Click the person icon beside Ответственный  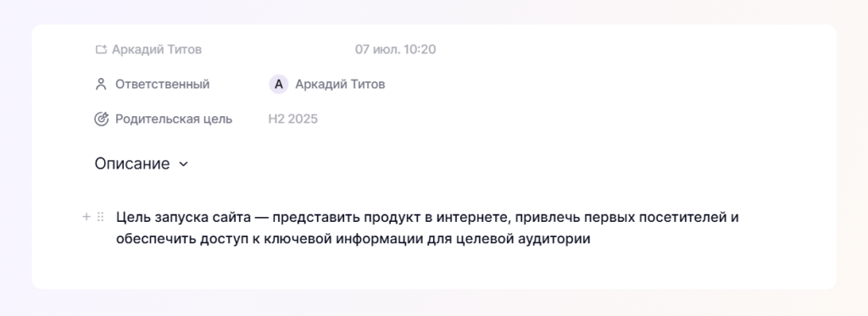pyautogui.click(x=101, y=85)
